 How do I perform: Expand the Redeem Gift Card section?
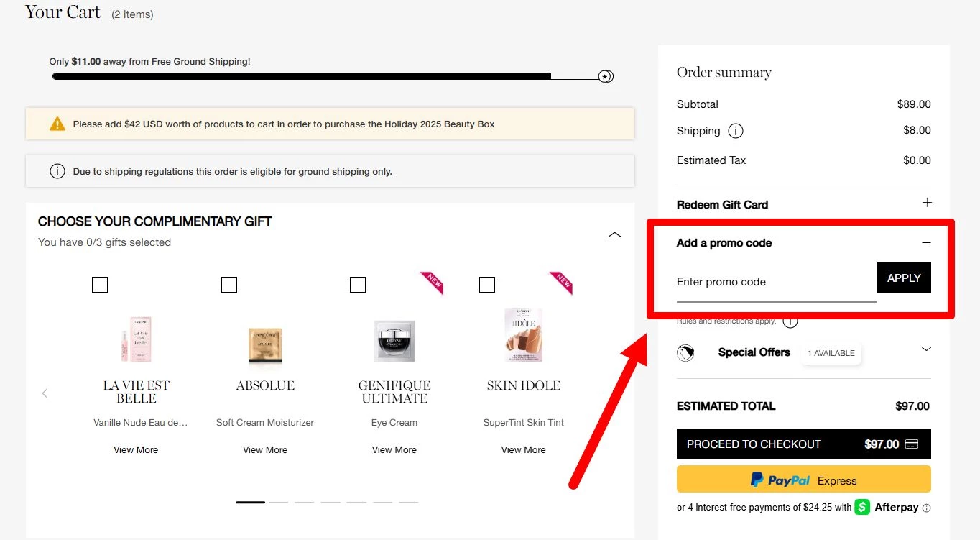pyautogui.click(x=926, y=203)
